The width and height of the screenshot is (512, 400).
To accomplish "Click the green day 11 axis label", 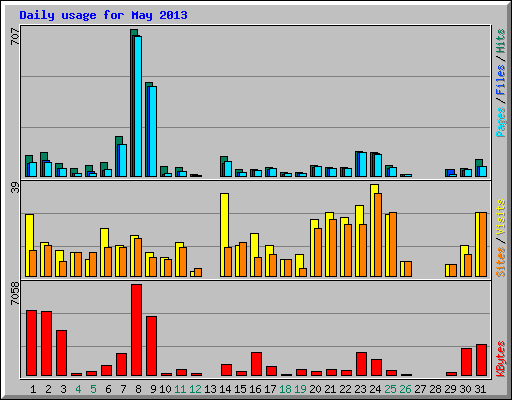I will pos(180,389).
